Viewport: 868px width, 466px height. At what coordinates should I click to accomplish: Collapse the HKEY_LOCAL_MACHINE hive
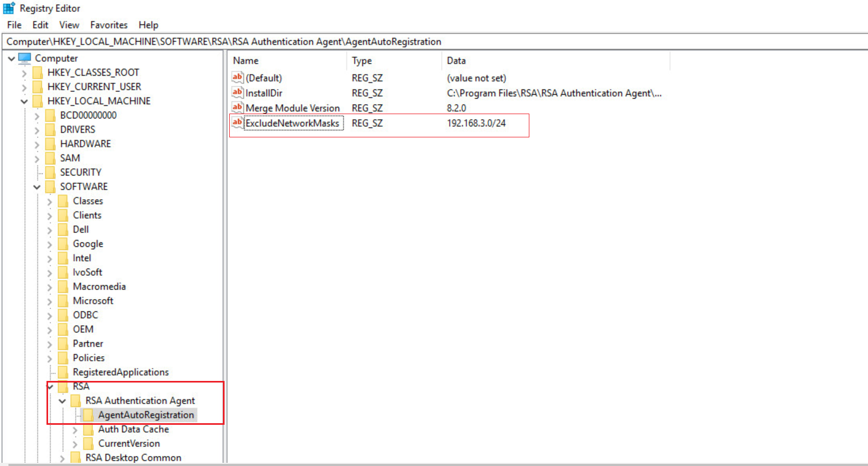[x=24, y=101]
